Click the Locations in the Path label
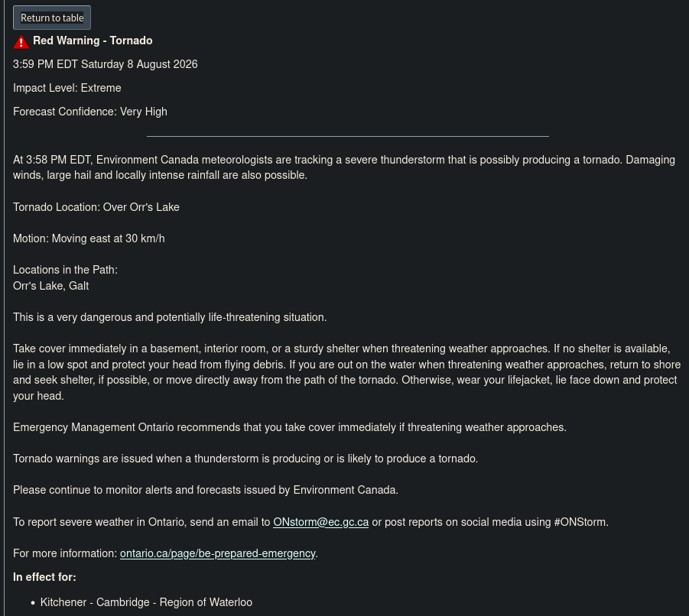 click(x=65, y=270)
